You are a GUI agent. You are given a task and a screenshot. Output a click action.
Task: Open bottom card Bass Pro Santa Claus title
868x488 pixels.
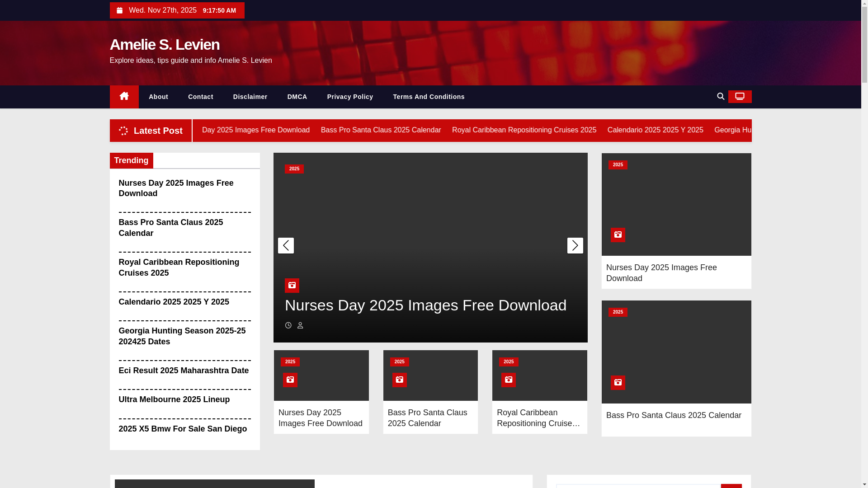(428, 418)
